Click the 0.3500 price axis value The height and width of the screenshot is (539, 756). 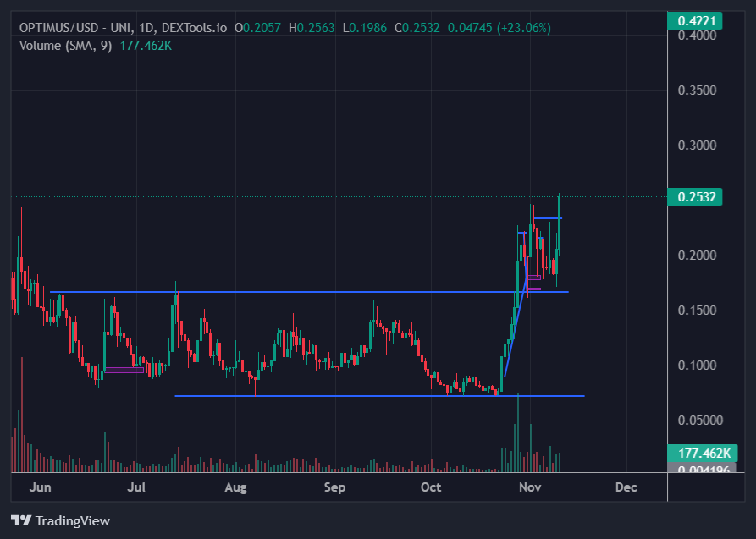click(698, 91)
